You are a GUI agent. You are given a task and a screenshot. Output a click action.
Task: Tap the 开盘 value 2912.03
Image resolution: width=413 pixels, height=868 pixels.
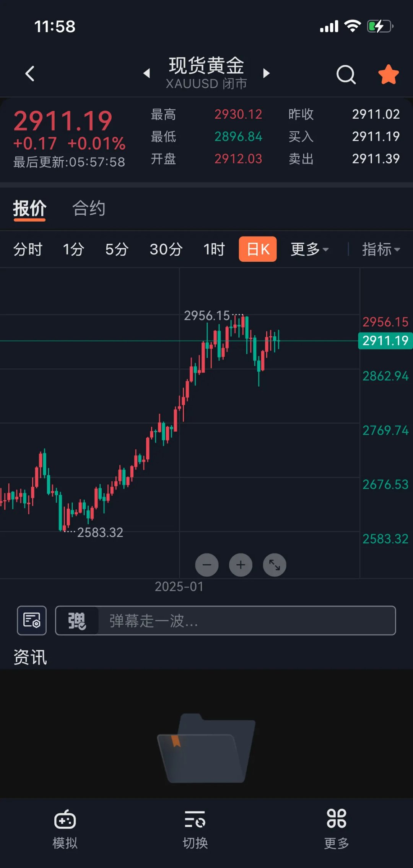(238, 158)
